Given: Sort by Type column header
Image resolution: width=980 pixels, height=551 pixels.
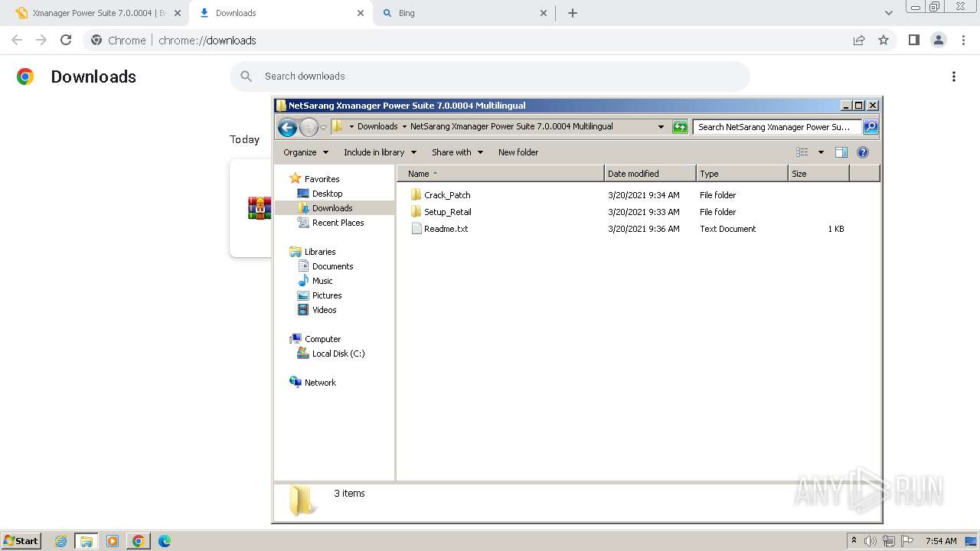Looking at the screenshot, I should click(x=742, y=174).
